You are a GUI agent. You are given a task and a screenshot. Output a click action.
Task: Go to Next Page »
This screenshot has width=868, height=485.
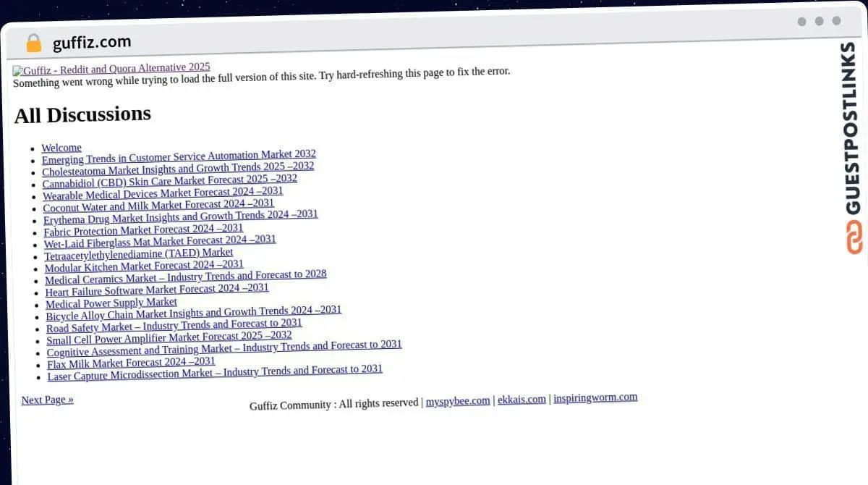(48, 400)
